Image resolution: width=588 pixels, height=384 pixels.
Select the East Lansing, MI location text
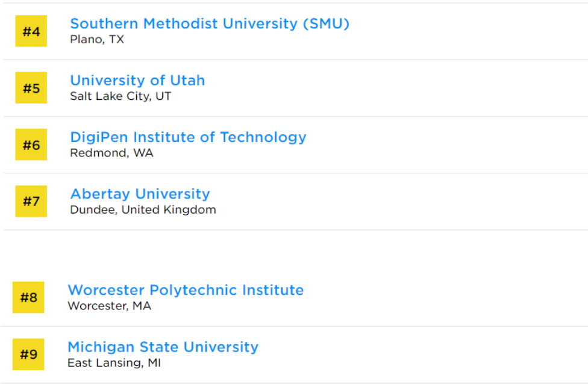click(114, 363)
